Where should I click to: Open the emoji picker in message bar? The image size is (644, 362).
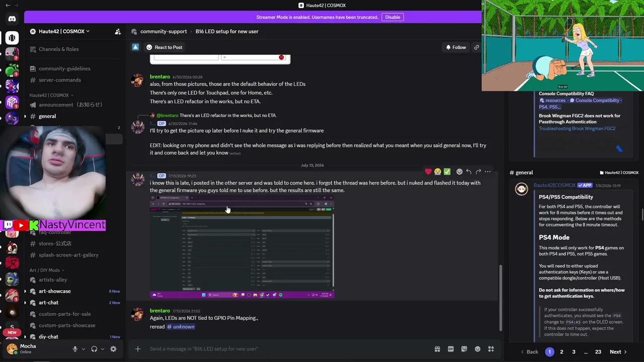pyautogui.click(x=477, y=349)
